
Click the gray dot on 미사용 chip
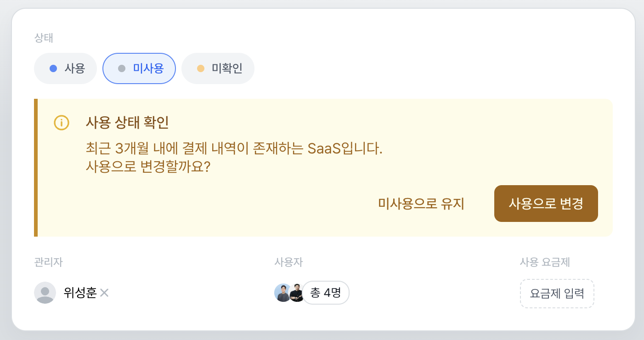tap(122, 69)
